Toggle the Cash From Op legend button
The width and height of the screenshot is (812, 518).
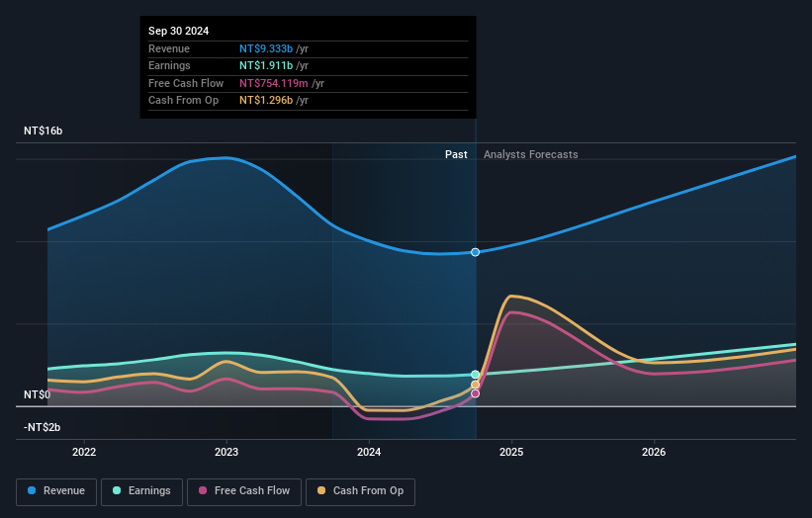tap(360, 491)
